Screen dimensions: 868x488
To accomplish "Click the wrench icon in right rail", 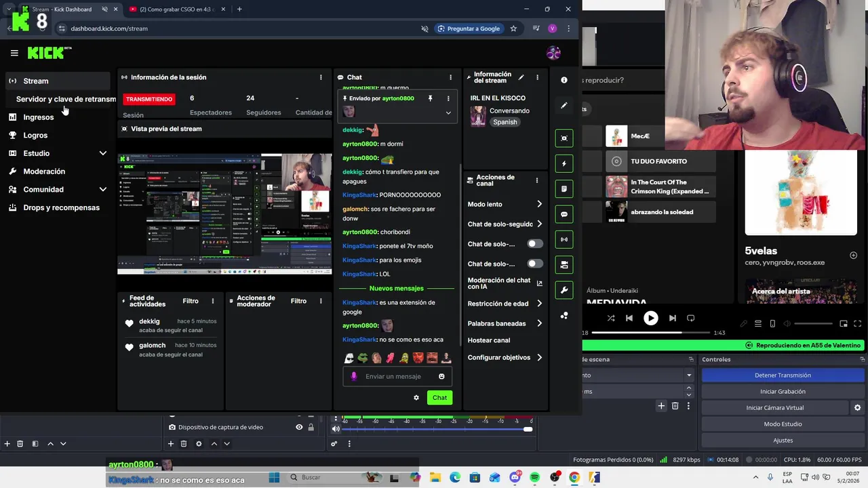I will click(x=564, y=290).
